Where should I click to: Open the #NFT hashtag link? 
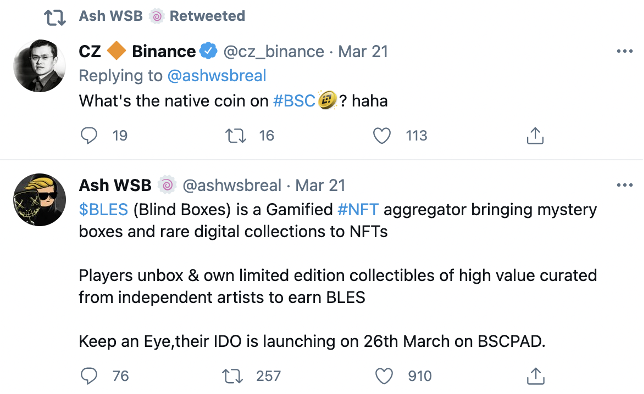click(358, 210)
